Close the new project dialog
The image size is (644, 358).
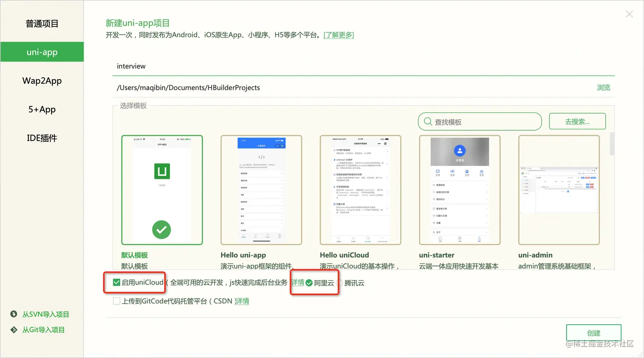[x=629, y=14]
